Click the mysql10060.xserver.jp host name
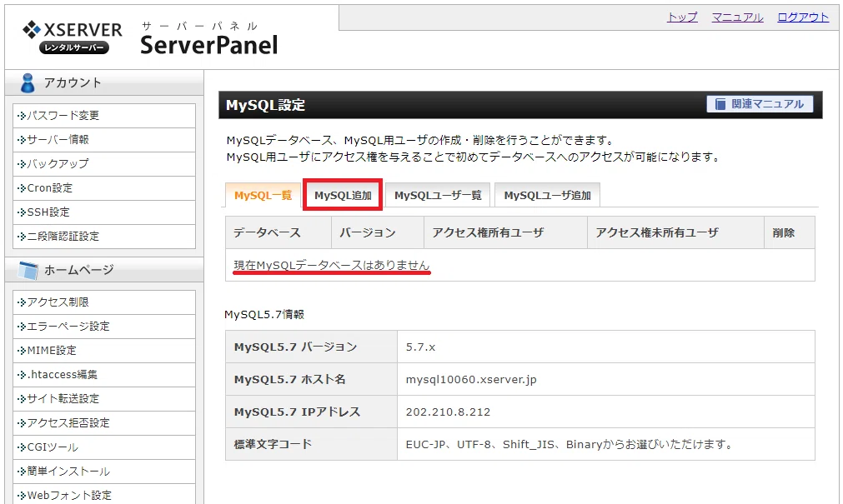The height and width of the screenshot is (504, 843). tap(471, 379)
